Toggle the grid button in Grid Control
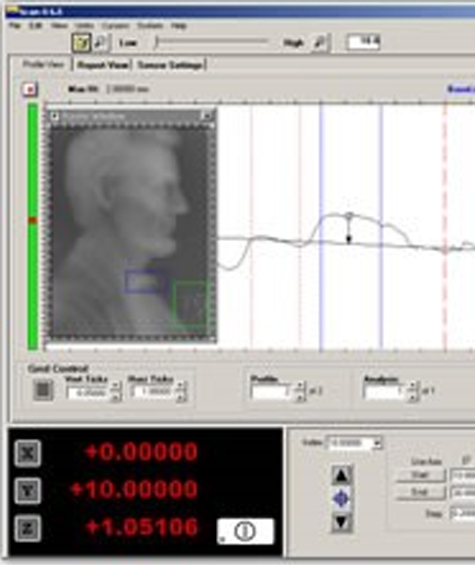Image resolution: width=475 pixels, height=565 pixels. tap(43, 390)
